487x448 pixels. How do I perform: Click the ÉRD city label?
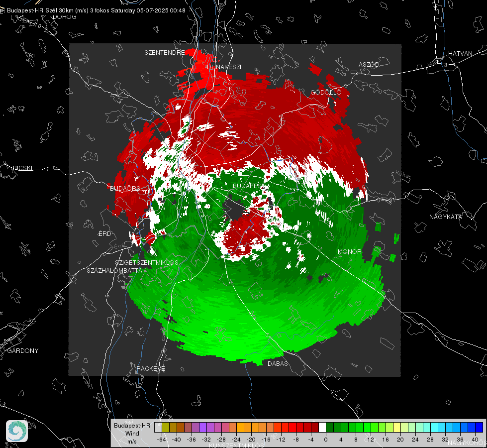point(104,234)
